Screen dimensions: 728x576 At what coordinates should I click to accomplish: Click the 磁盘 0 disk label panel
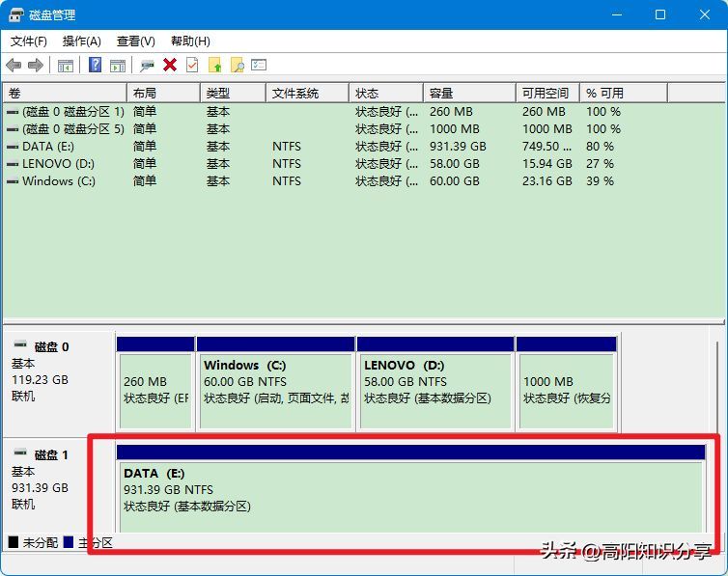(59, 382)
